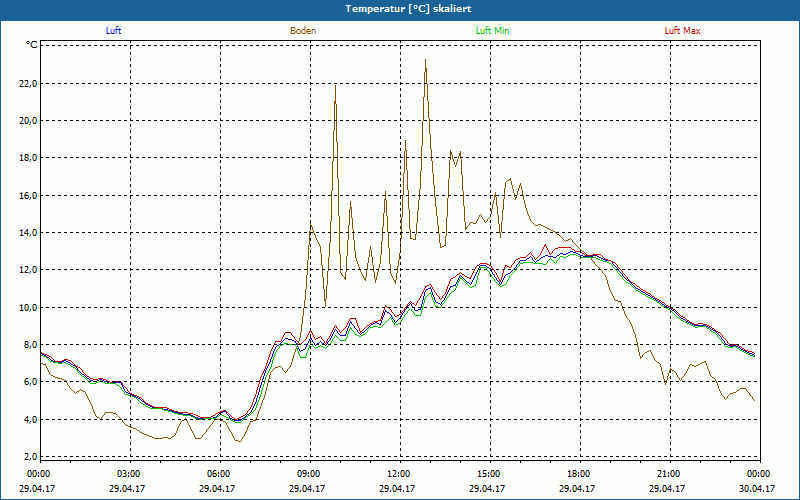
Task: Click the 10,0 y-axis value
Action: point(29,308)
